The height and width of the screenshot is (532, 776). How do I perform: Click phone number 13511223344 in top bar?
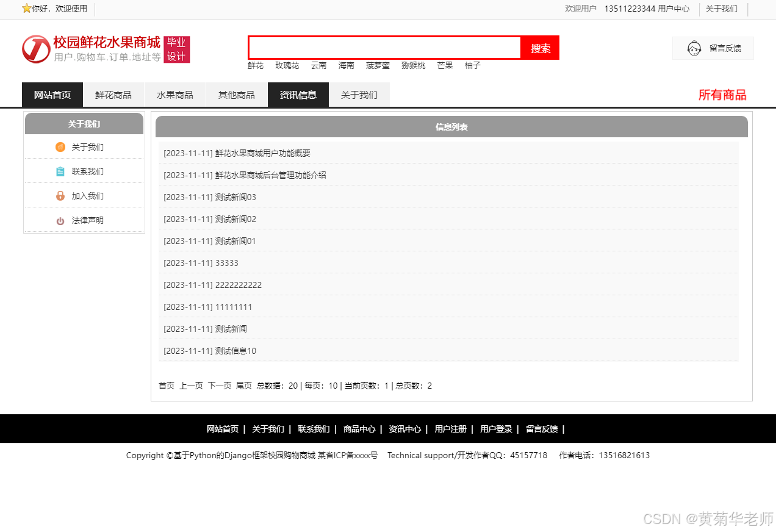pos(630,9)
